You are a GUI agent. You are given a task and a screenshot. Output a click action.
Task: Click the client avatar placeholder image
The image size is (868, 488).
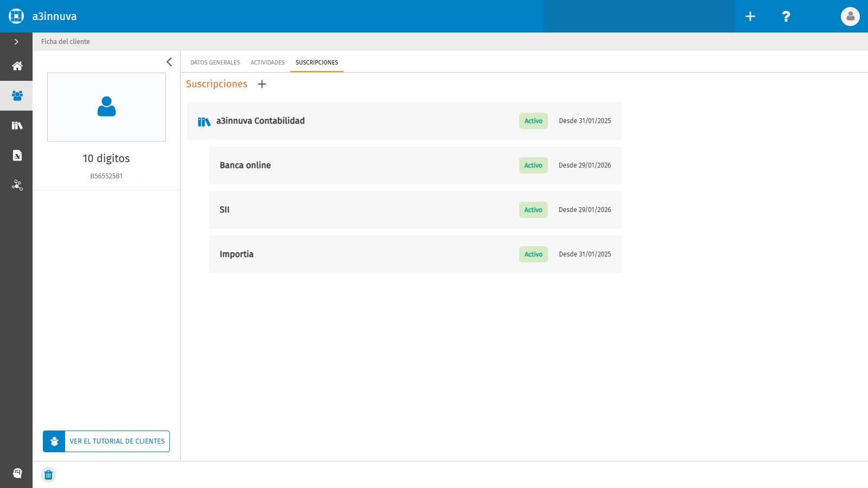[106, 107]
